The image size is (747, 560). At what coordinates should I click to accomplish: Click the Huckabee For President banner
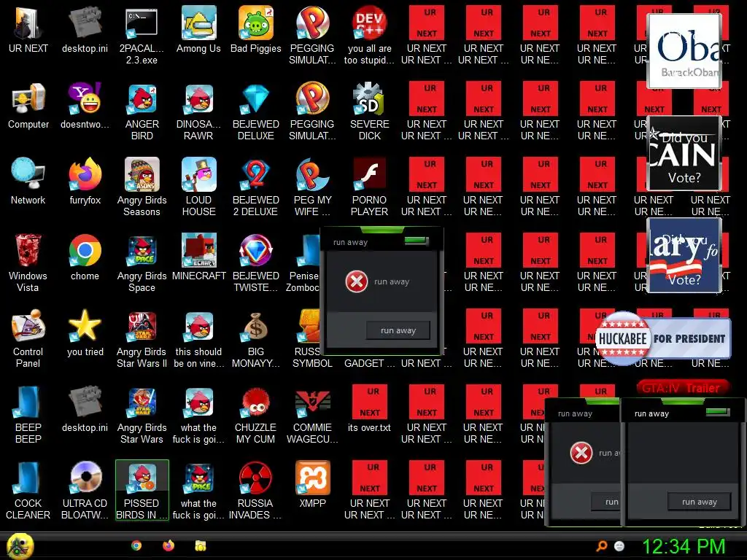click(x=663, y=338)
